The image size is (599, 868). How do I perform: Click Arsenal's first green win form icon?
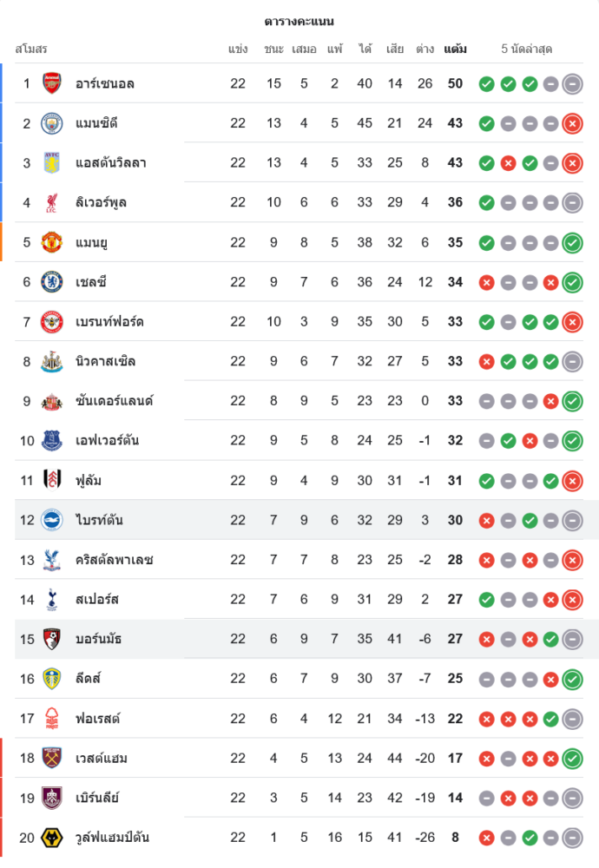486,84
